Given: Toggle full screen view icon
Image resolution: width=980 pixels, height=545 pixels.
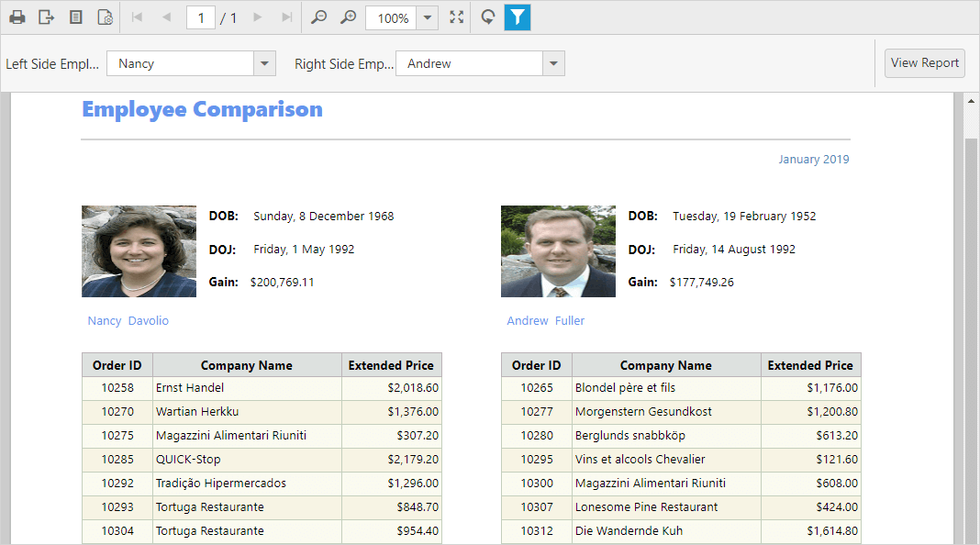Looking at the screenshot, I should pos(457,17).
